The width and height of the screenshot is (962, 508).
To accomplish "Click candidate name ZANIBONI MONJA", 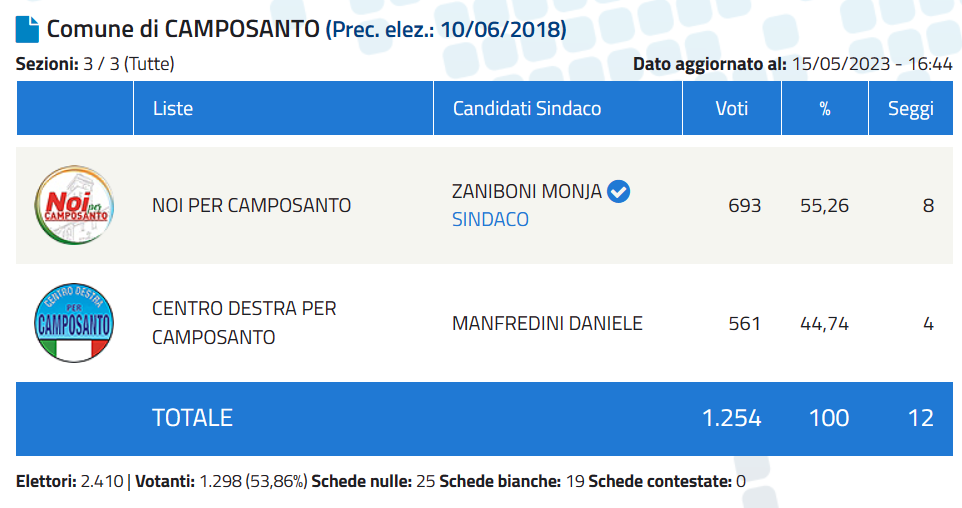I will point(527,191).
